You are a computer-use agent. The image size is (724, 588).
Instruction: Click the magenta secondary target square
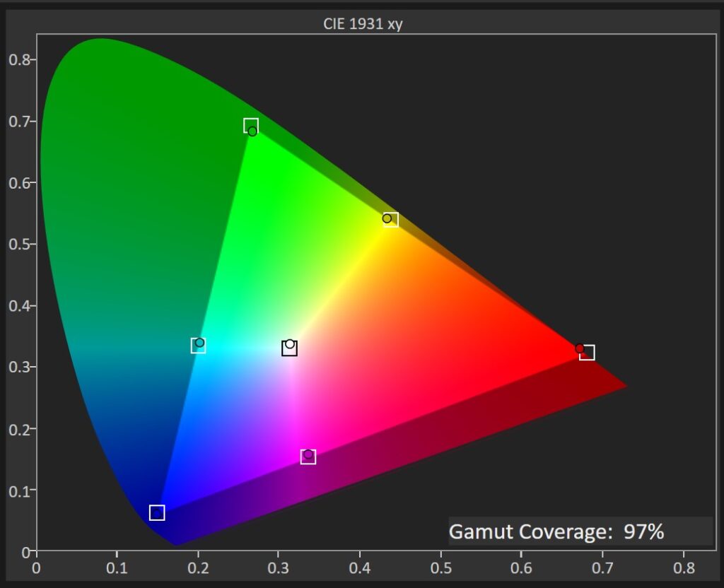308,457
